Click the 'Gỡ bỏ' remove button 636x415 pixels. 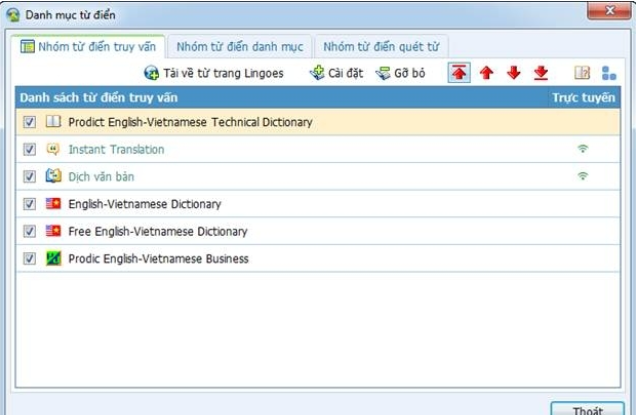[400, 73]
